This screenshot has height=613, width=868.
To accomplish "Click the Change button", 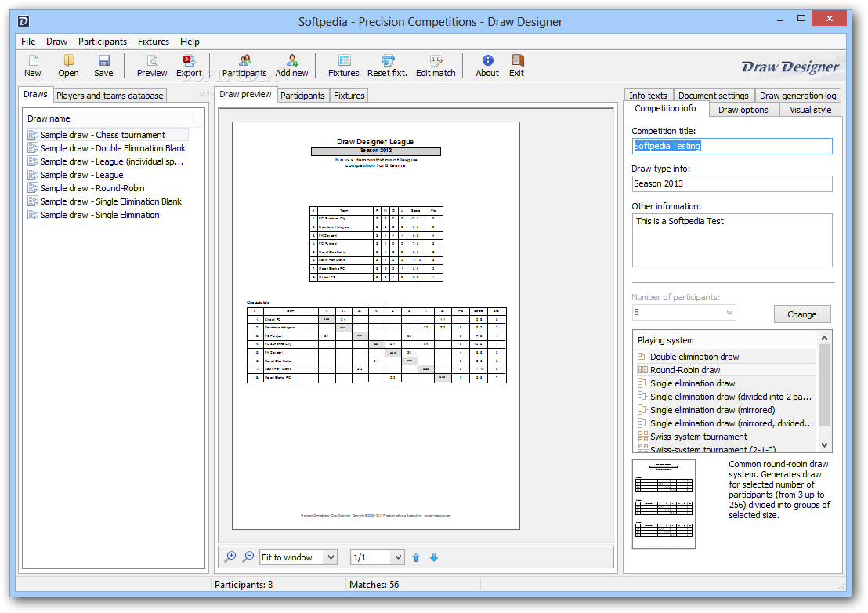I will 802,314.
